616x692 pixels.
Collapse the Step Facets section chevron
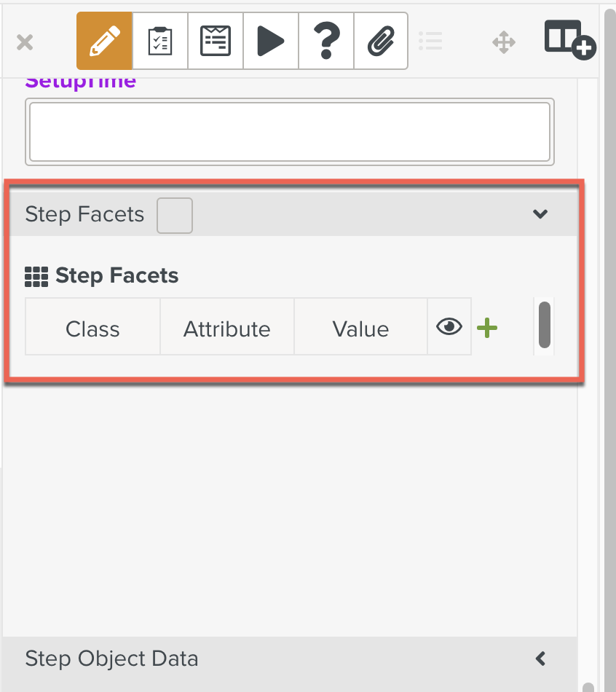point(540,214)
